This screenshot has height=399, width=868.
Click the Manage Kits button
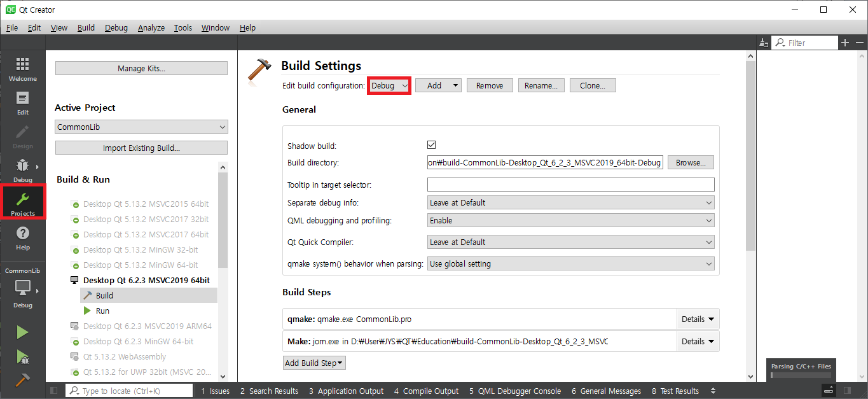[x=141, y=68]
